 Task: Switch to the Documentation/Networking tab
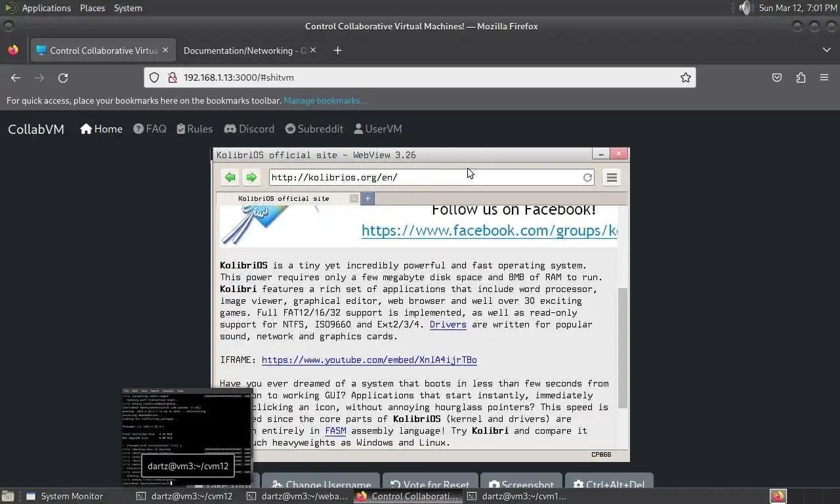[x=248, y=51]
